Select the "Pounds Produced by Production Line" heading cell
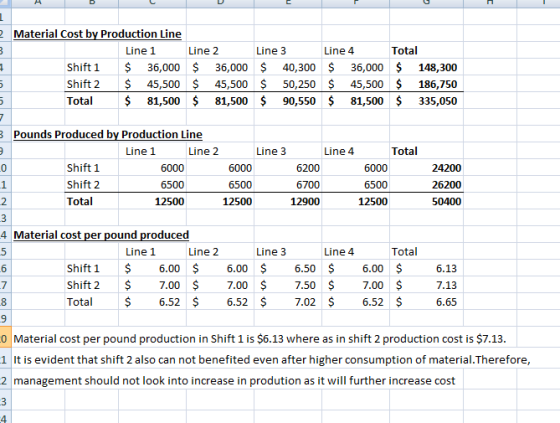560x423 pixels. pos(108,134)
